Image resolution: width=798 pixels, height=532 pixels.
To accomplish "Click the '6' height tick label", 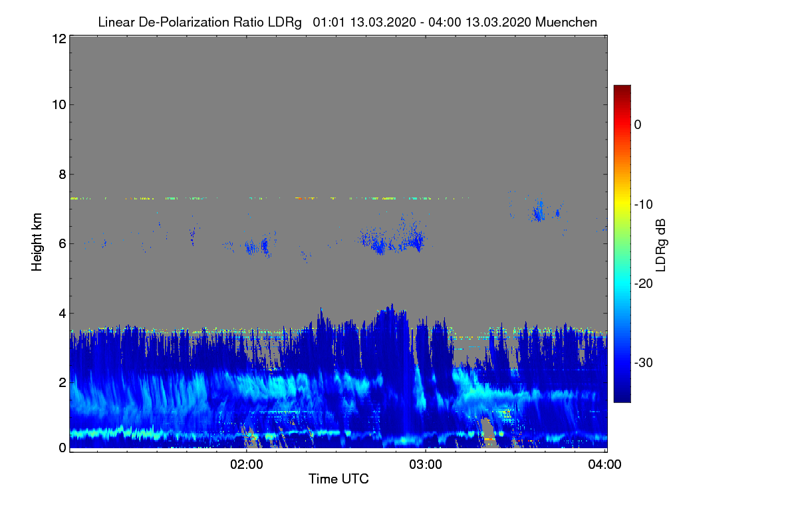I will click(x=62, y=243).
